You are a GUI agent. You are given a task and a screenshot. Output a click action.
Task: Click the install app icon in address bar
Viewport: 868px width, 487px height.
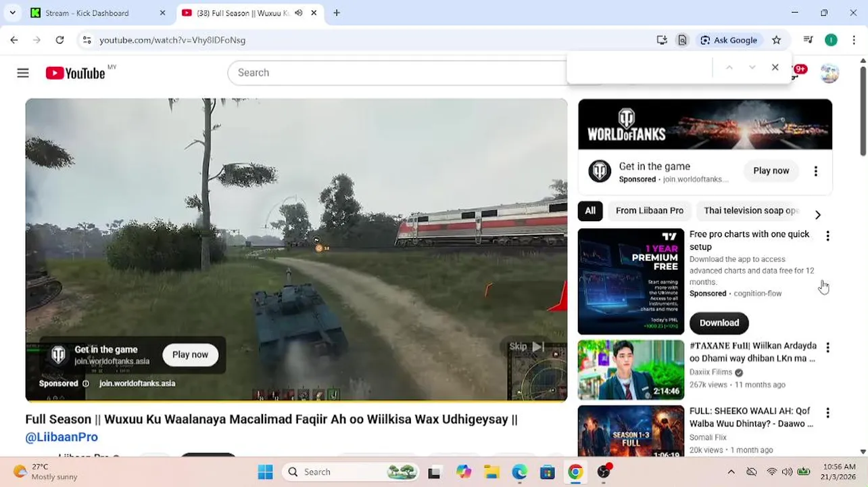662,40
